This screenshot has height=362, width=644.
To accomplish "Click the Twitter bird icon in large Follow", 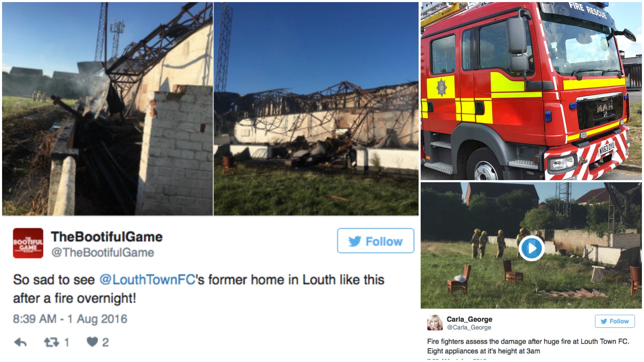I will [x=355, y=241].
